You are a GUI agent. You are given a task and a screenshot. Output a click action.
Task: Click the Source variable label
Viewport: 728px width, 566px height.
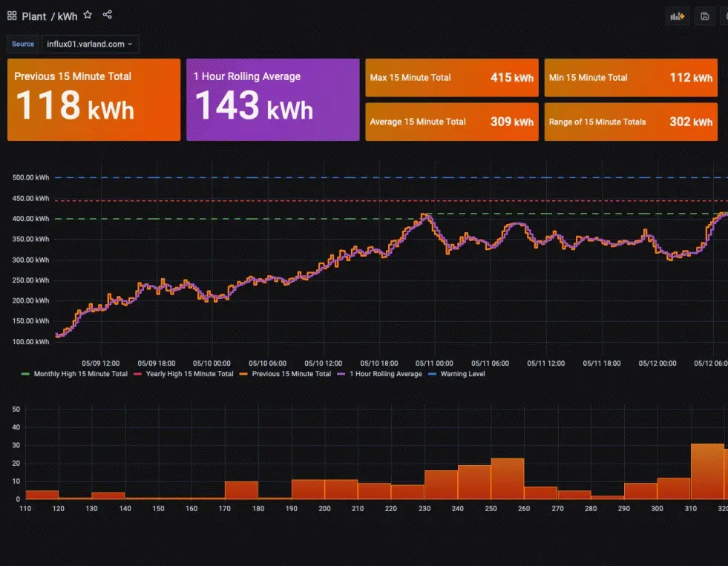point(22,44)
